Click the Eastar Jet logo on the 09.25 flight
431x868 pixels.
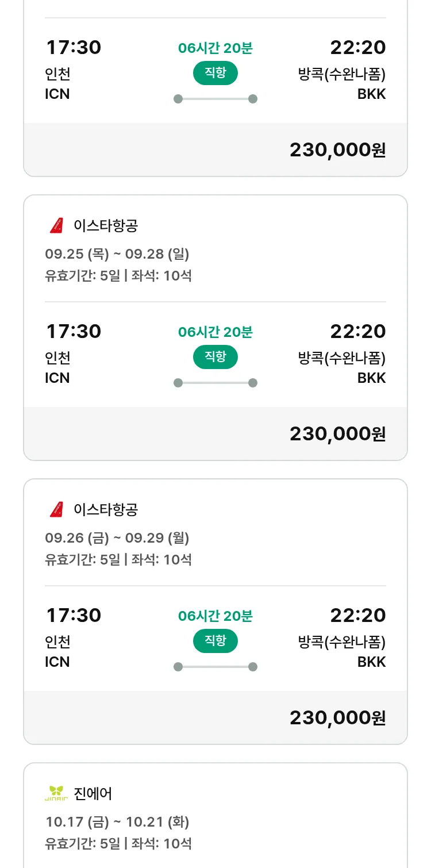[56, 226]
